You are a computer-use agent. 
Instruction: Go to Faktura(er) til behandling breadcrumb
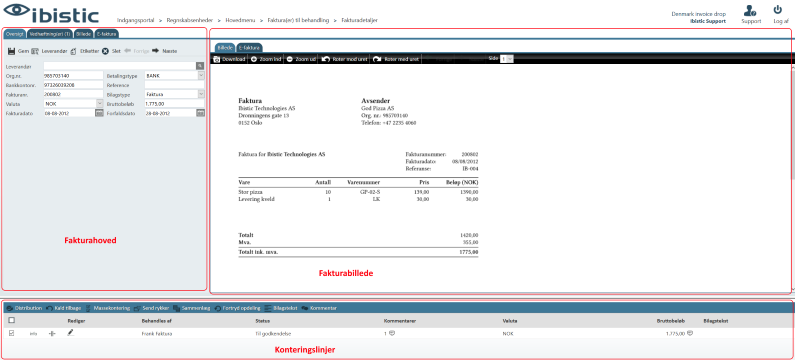[x=298, y=20]
